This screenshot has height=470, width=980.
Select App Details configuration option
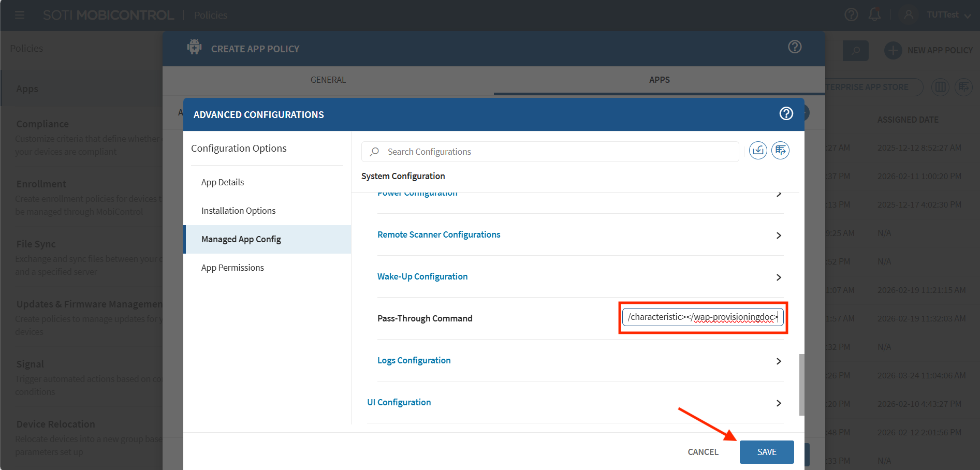[x=223, y=182]
